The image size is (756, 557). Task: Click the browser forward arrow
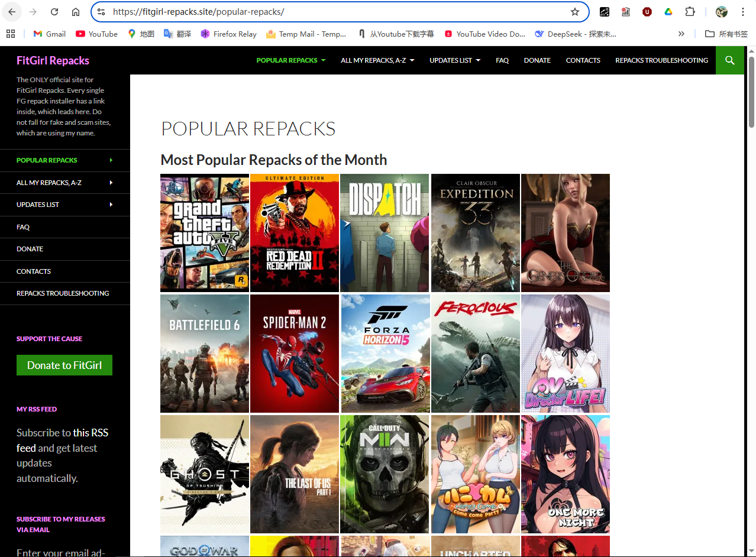pos(33,12)
